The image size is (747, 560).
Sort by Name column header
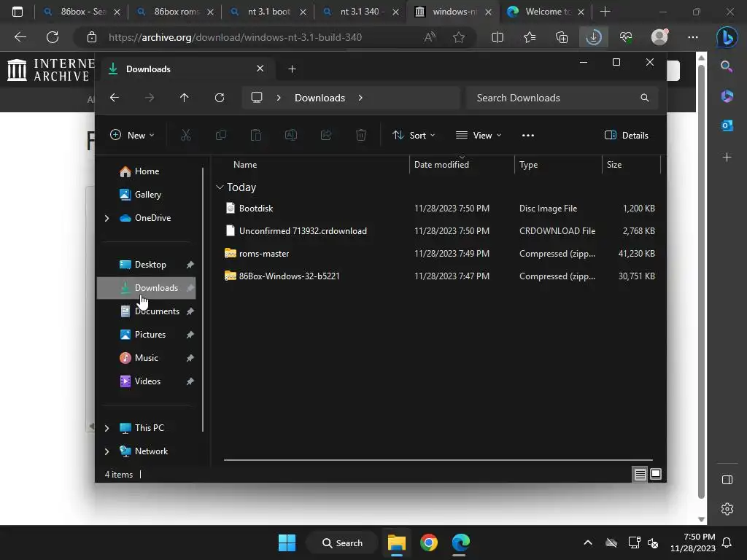(245, 164)
